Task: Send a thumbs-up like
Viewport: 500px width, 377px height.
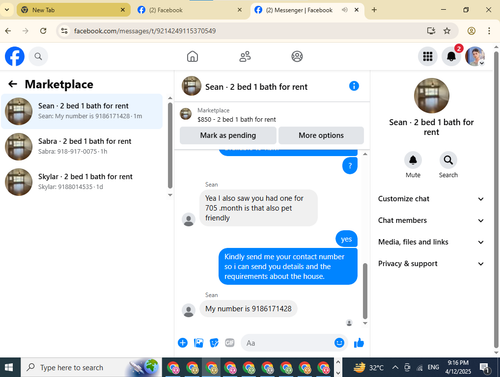Action: point(359,343)
